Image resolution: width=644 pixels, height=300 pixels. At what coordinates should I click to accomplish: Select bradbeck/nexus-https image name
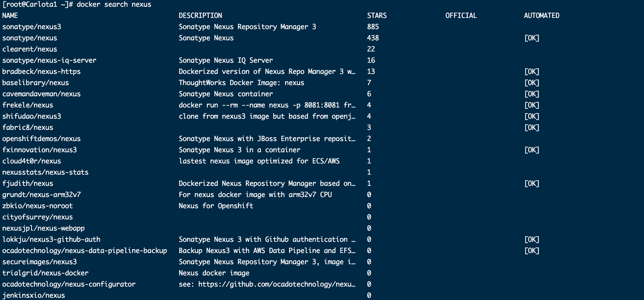tap(41, 72)
